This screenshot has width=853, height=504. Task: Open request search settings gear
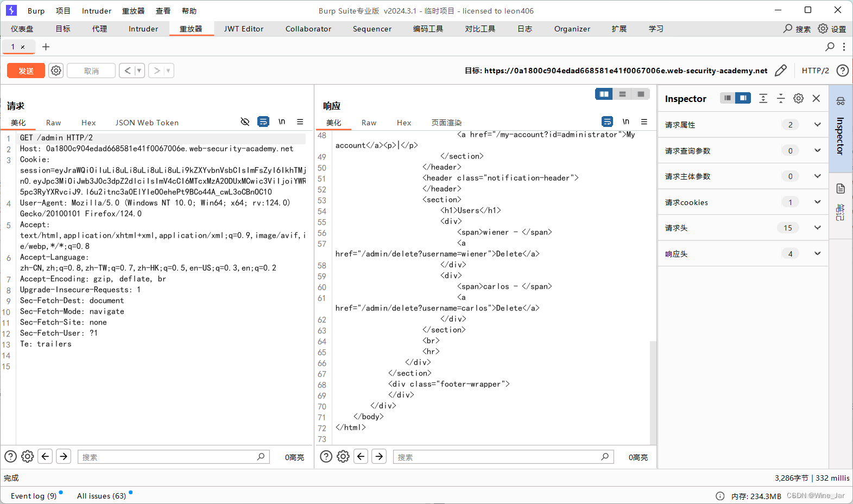click(28, 456)
